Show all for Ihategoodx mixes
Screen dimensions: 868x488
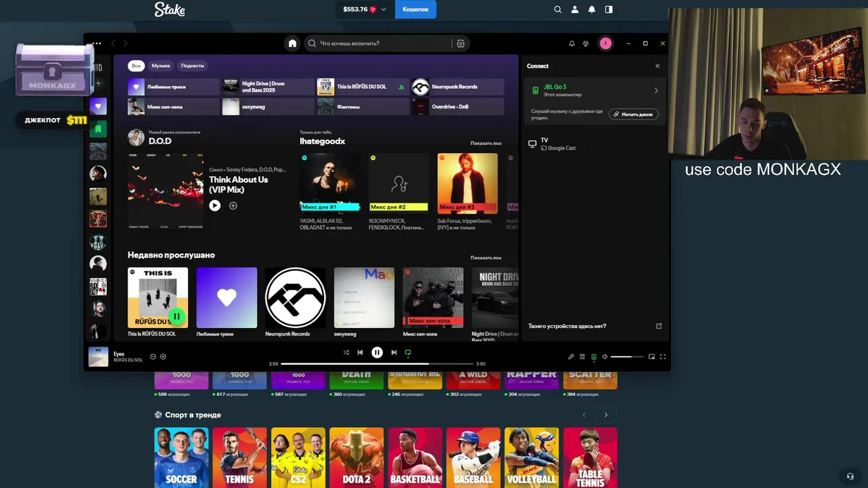click(486, 144)
